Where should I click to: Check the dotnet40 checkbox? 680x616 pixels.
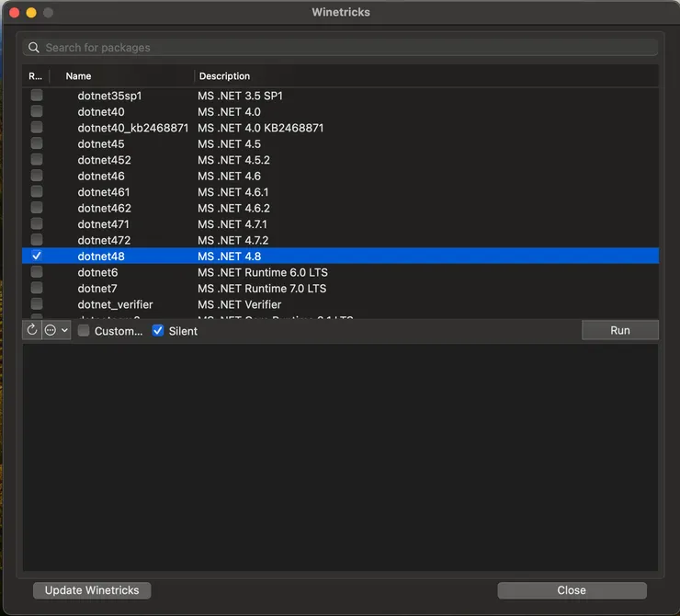37,111
